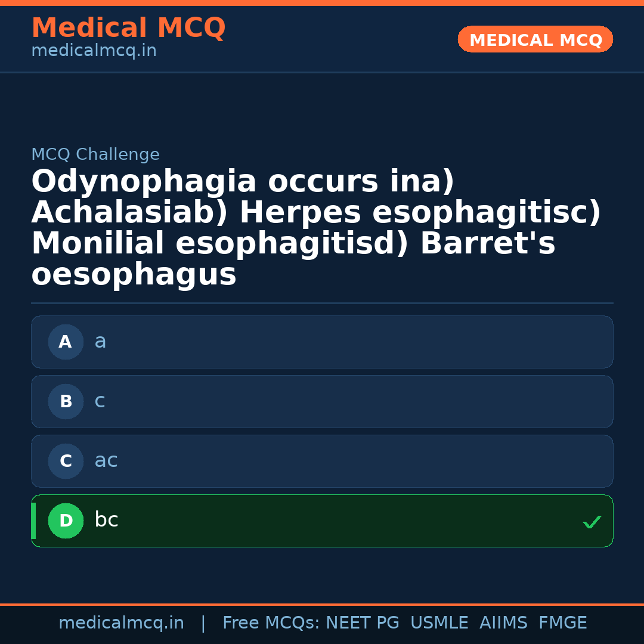The width and height of the screenshot is (644, 644).
Task: Select answer option C labeled 'ac'
Action: [322, 461]
